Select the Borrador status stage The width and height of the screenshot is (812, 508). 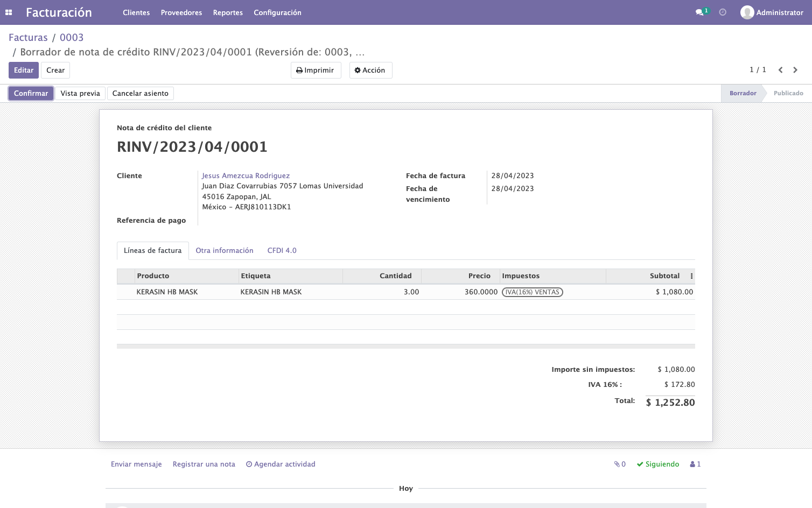(743, 94)
